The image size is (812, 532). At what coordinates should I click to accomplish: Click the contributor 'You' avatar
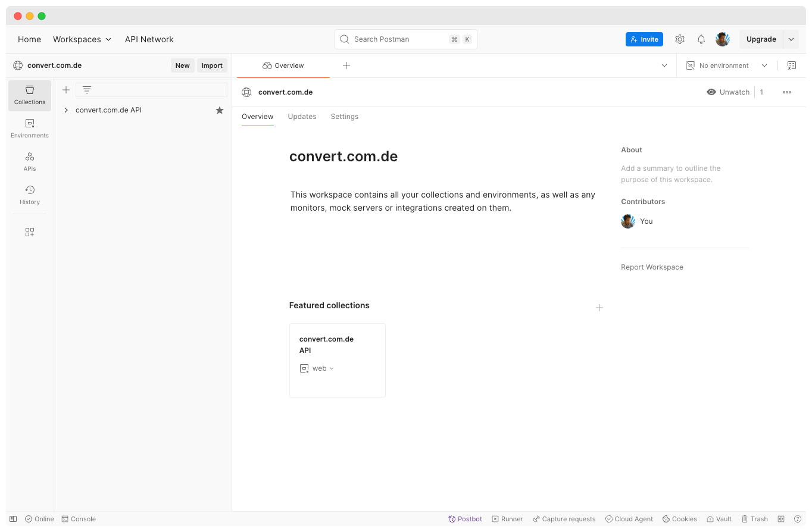(x=628, y=221)
